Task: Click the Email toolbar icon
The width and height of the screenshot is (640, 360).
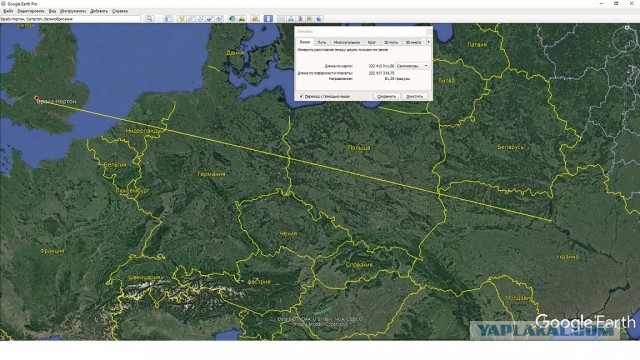Action: pyautogui.click(x=281, y=18)
